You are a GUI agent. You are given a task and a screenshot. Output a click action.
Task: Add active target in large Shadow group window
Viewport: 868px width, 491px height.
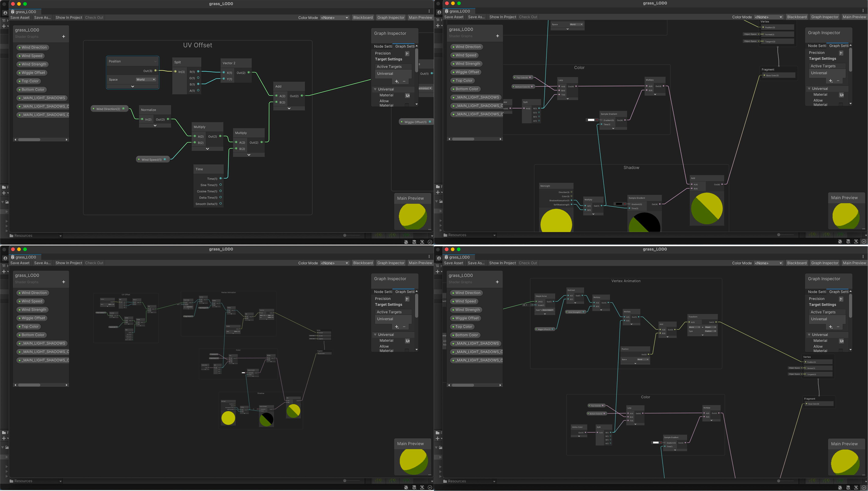830,81
